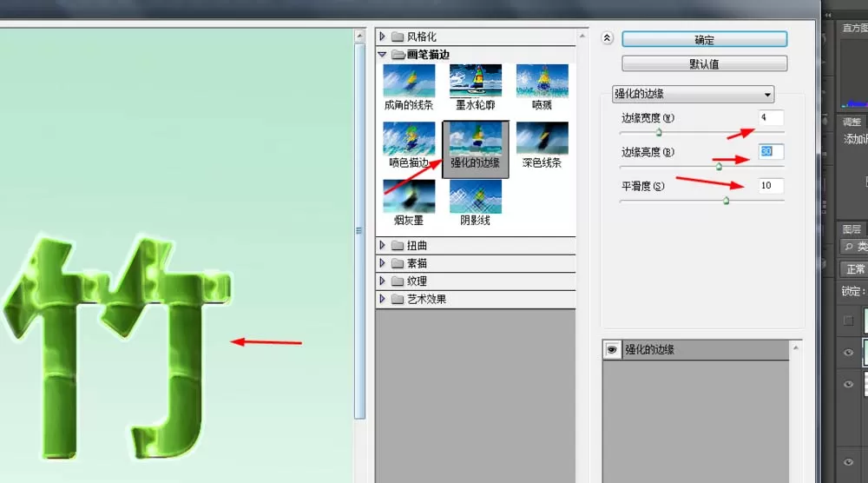Click the 平滑度 value field
Screen dimensions: 868x483
(771, 186)
